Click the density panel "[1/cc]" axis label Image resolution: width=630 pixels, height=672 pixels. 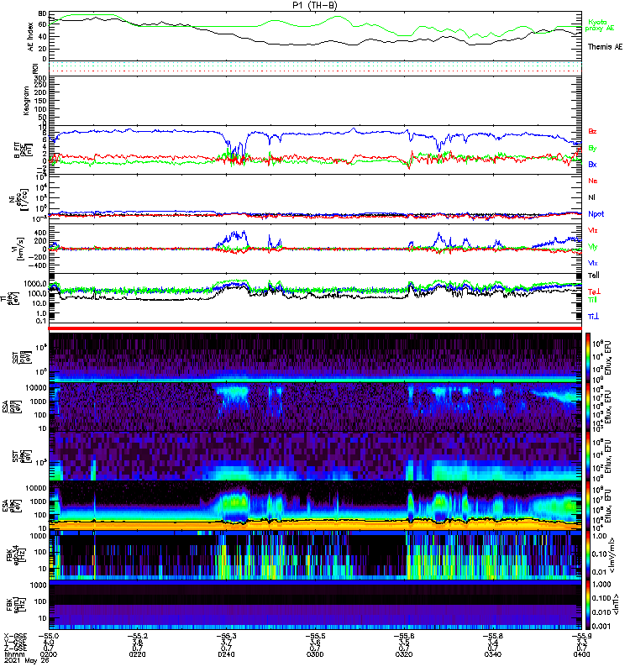tap(25, 200)
